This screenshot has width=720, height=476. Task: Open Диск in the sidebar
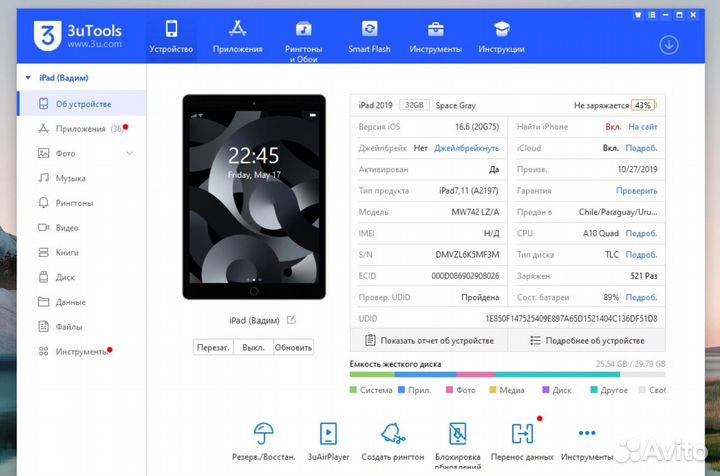[82, 277]
